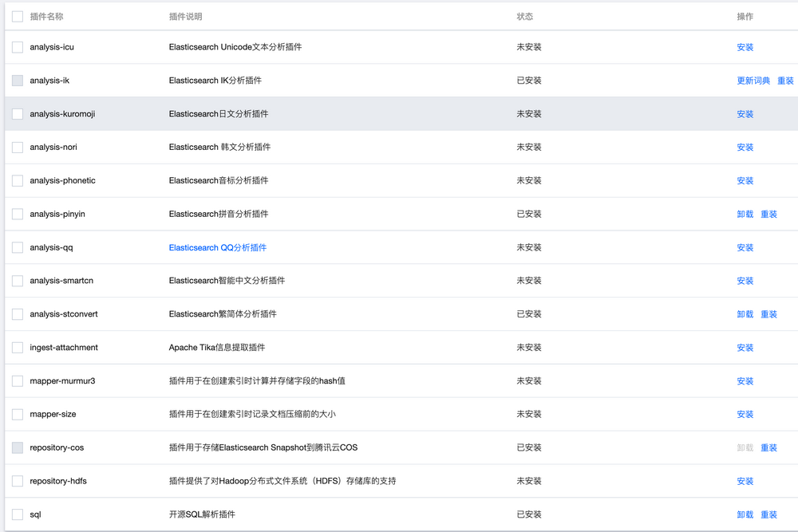798x532 pixels.
Task: Select the analysis-qq checkbox
Action: (x=18, y=248)
